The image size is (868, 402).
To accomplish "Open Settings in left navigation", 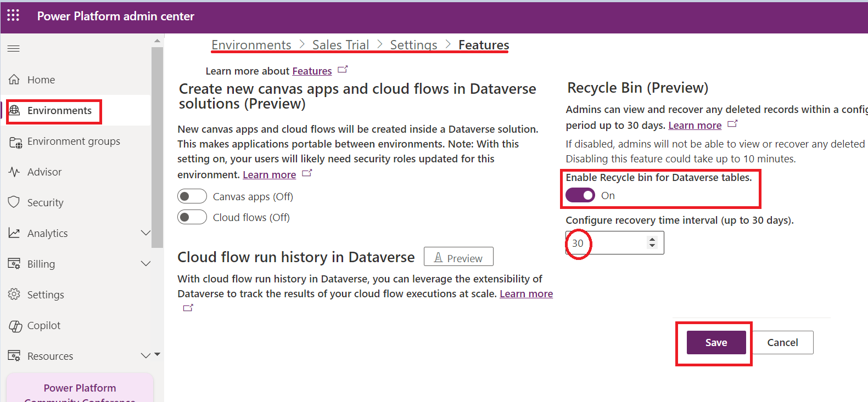I will [x=46, y=295].
